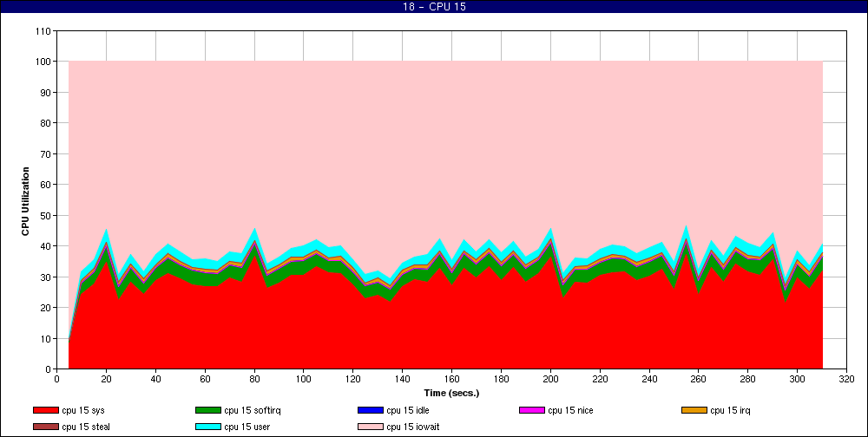This screenshot has width=868, height=437.
Task: Click the 10 label on the y-axis
Action: tap(47, 338)
